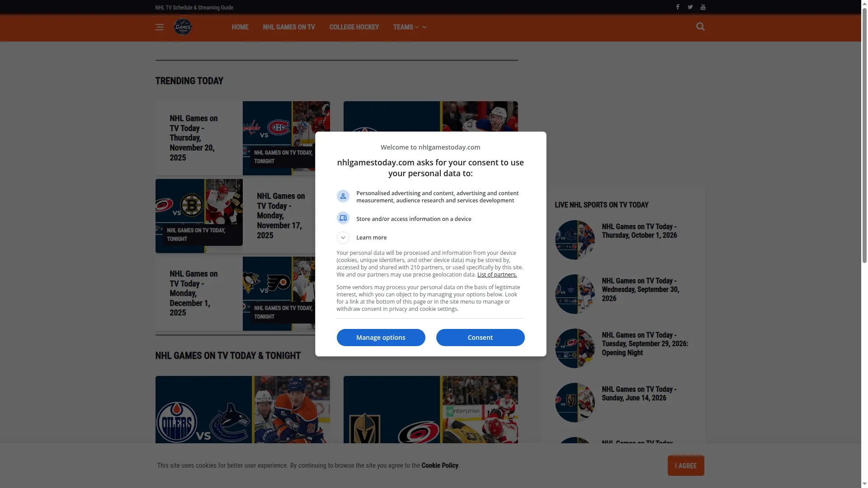Click round thumbnail beside September 30, 2026
The image size is (868, 488).
[x=575, y=294]
